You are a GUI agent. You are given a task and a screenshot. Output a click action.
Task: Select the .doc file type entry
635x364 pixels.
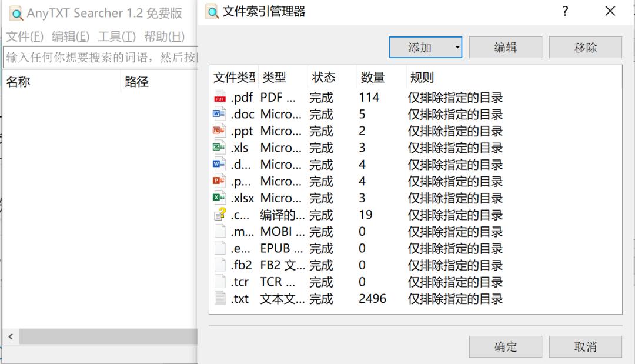243,114
